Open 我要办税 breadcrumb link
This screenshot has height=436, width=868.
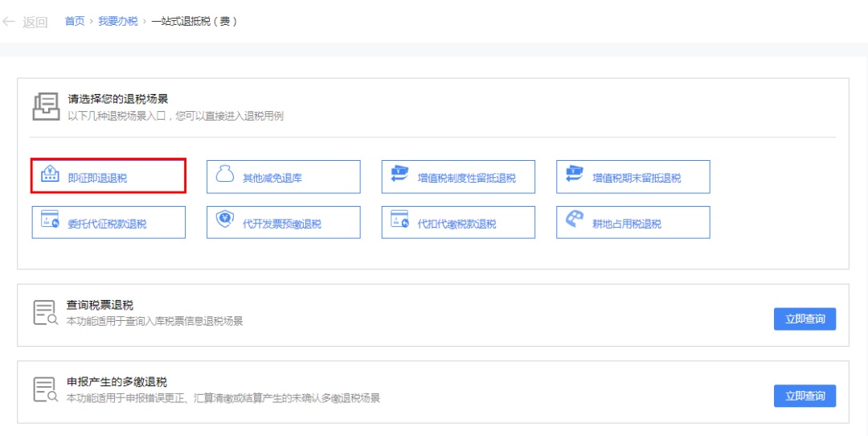coord(117,21)
